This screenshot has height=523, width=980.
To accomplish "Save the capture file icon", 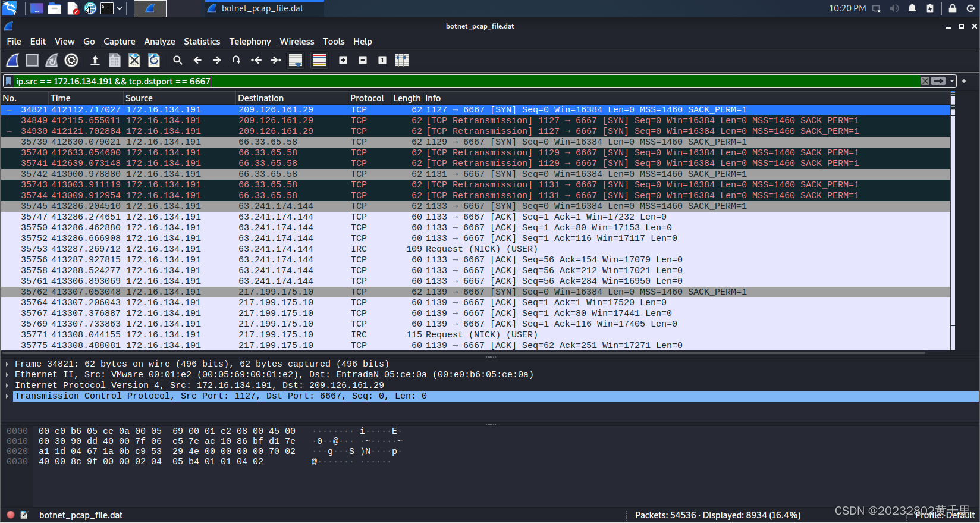I will point(115,60).
